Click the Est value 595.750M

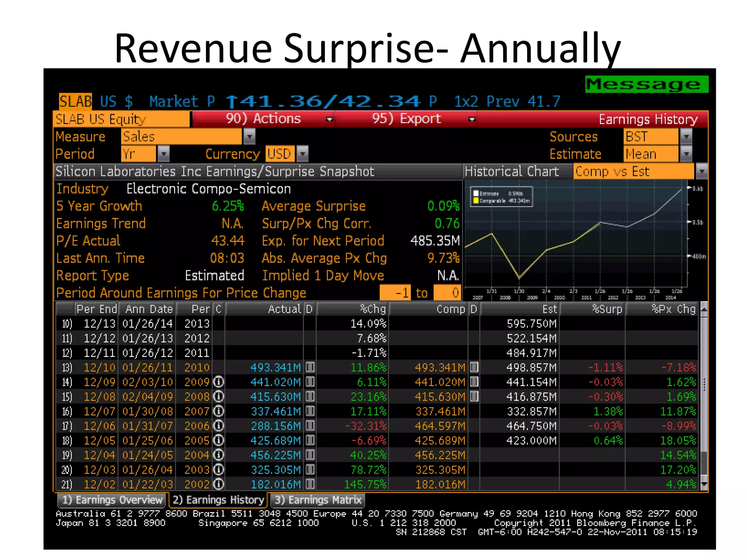[x=531, y=323]
